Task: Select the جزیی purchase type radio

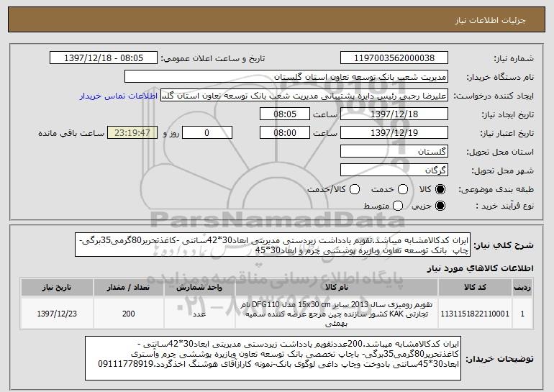Action: pos(440,206)
